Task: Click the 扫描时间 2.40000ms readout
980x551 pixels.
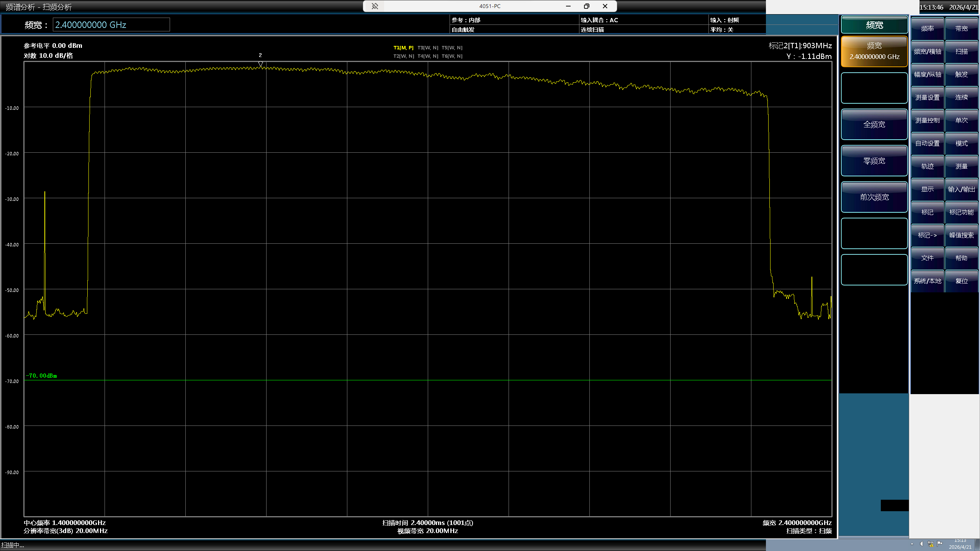Action: 428,523
